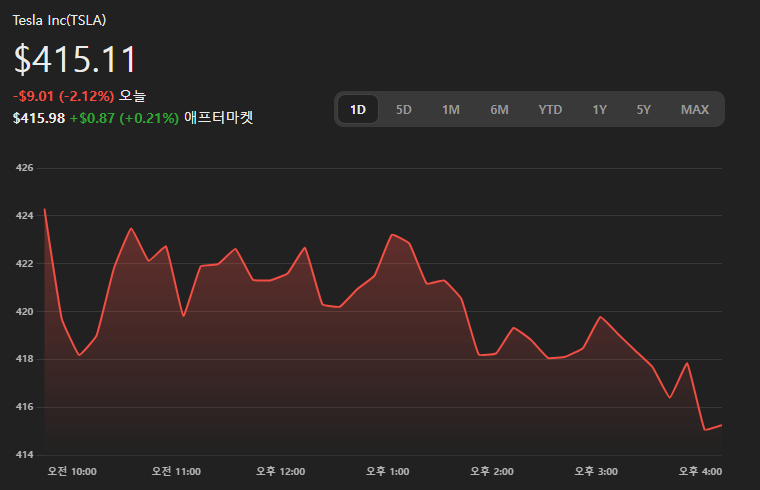The width and height of the screenshot is (760, 490).
Task: Click the chart line's closing end point
Action: point(721,425)
